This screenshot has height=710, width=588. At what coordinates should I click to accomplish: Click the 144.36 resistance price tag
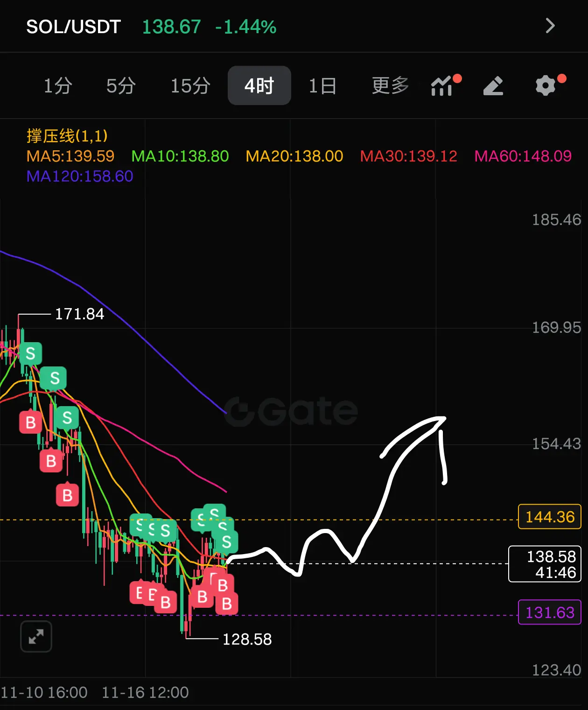(550, 517)
